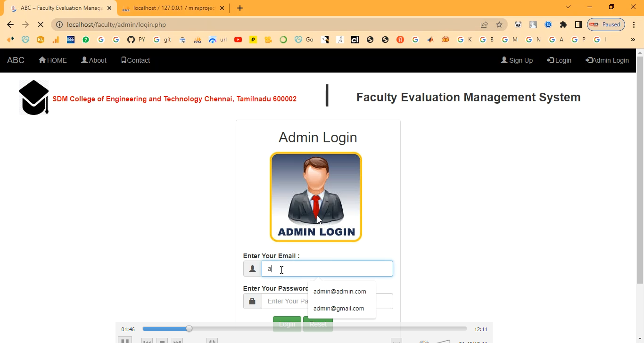
Task: Click the graduation cap college logo
Action: pyautogui.click(x=34, y=97)
